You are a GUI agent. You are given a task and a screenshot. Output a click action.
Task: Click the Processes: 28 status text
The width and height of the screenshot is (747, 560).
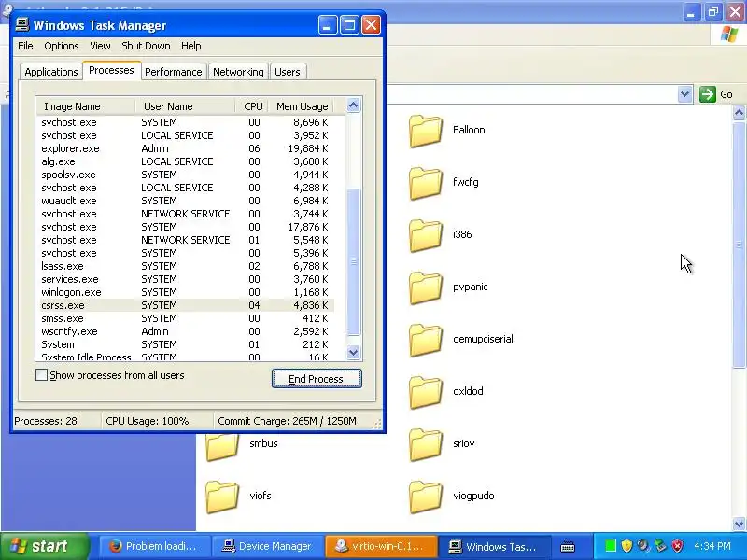[46, 421]
